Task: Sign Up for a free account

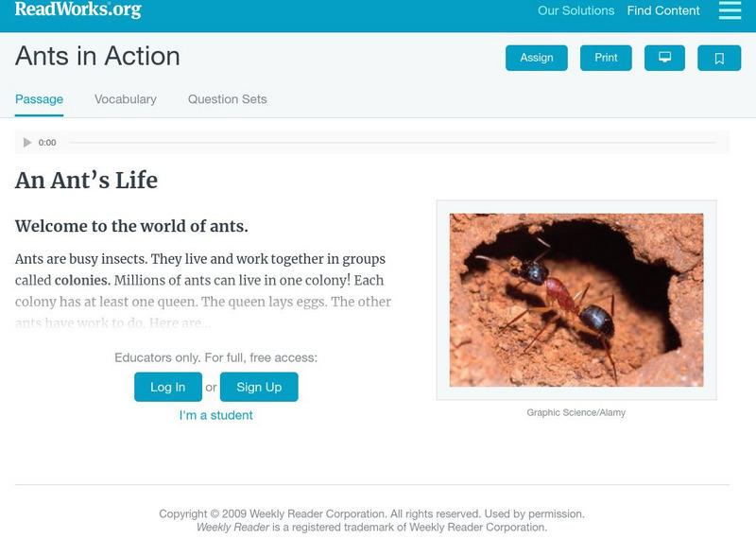Action: [258, 386]
